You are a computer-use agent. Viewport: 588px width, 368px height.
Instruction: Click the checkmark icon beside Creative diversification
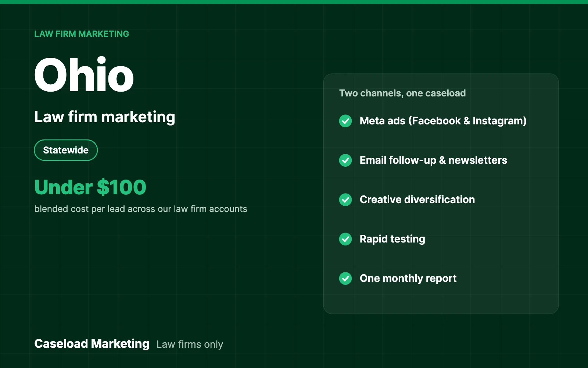pos(345,199)
